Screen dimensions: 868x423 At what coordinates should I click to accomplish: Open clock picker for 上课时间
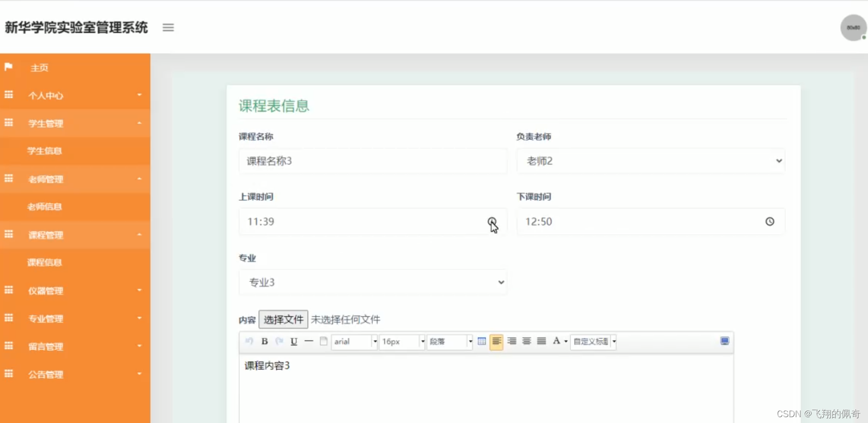(492, 222)
